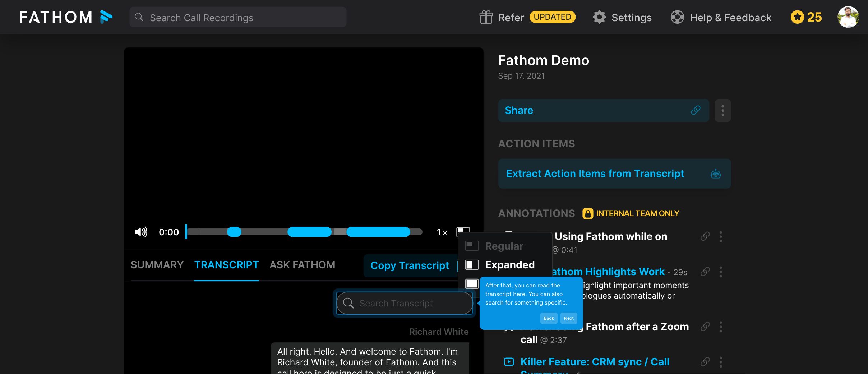Select the Expanded layout option

click(x=500, y=265)
